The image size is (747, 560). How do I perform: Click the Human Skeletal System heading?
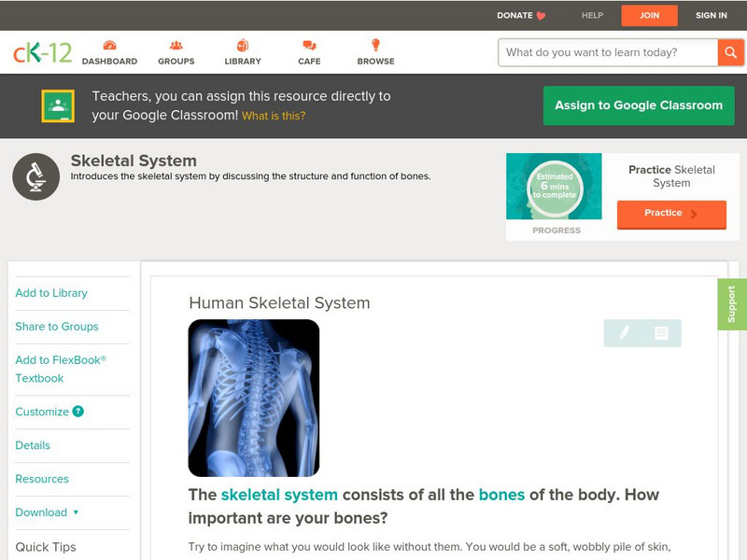coord(279,302)
